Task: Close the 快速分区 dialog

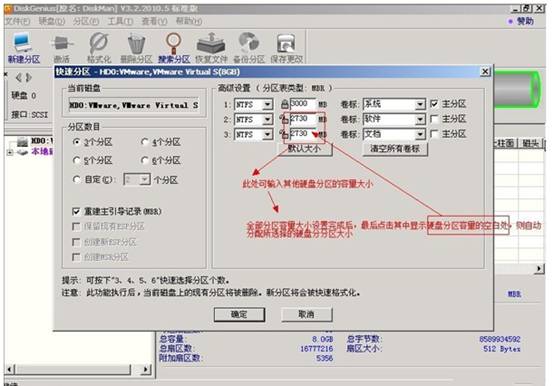Action: point(485,72)
